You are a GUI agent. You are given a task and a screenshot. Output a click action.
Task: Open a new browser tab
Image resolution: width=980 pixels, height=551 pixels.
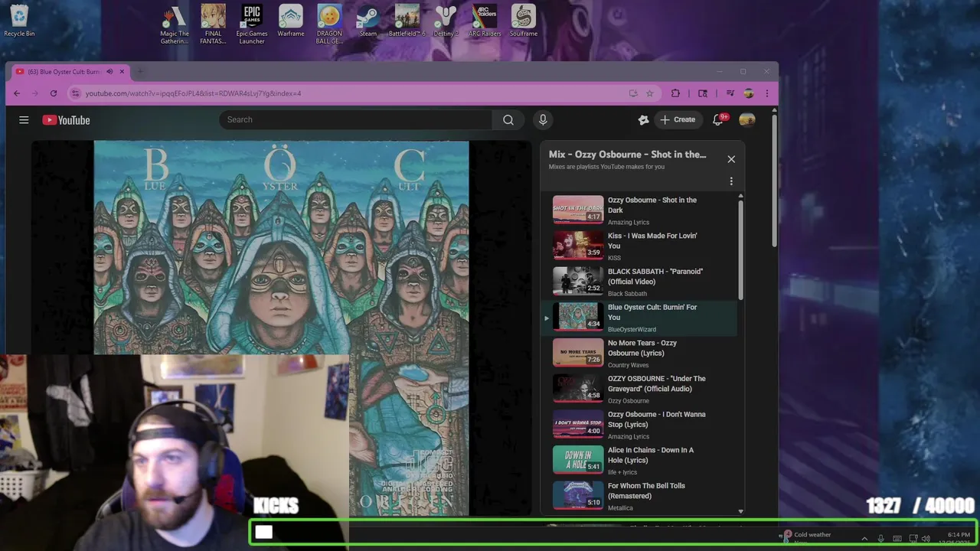coord(140,71)
